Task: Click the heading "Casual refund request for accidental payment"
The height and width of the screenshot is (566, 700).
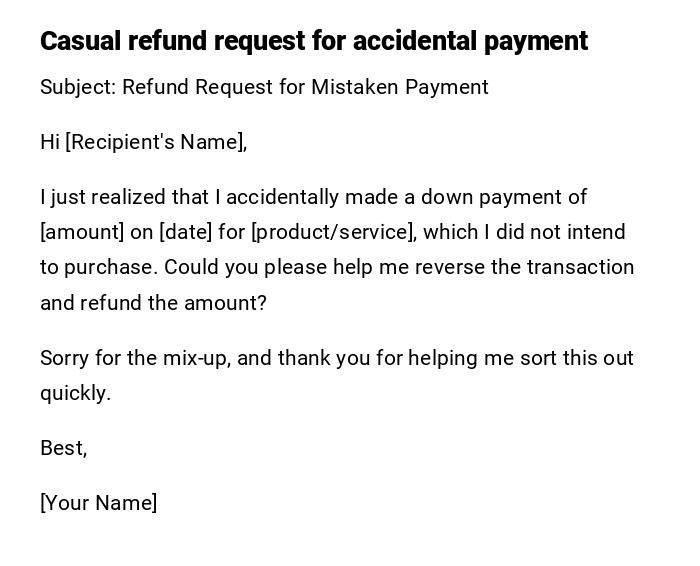Action: (x=313, y=41)
